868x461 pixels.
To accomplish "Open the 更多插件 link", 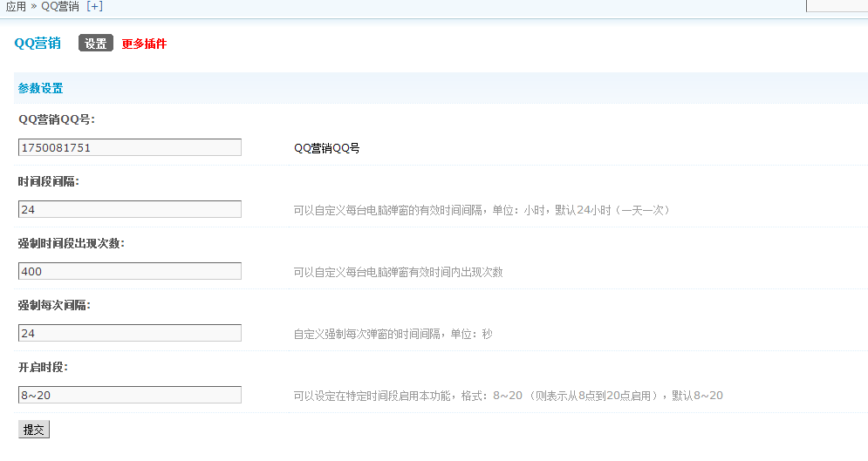I will pyautogui.click(x=144, y=44).
